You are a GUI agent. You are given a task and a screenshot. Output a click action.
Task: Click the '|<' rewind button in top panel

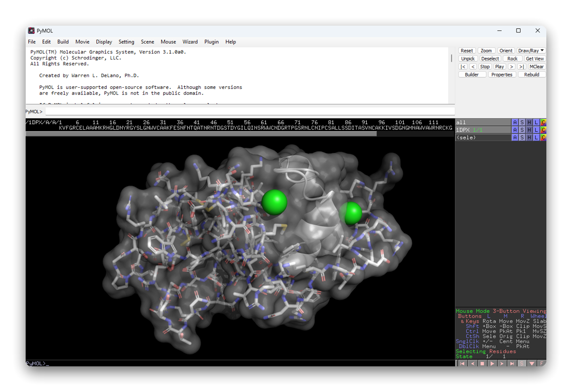tap(463, 67)
